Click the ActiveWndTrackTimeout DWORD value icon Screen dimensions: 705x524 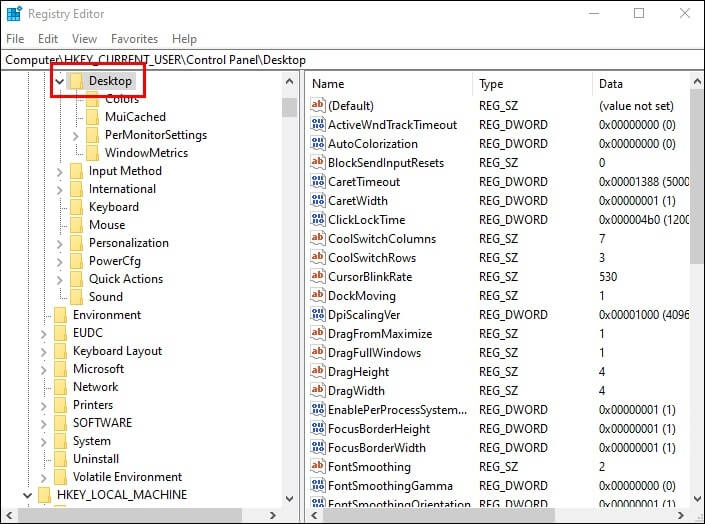317,125
